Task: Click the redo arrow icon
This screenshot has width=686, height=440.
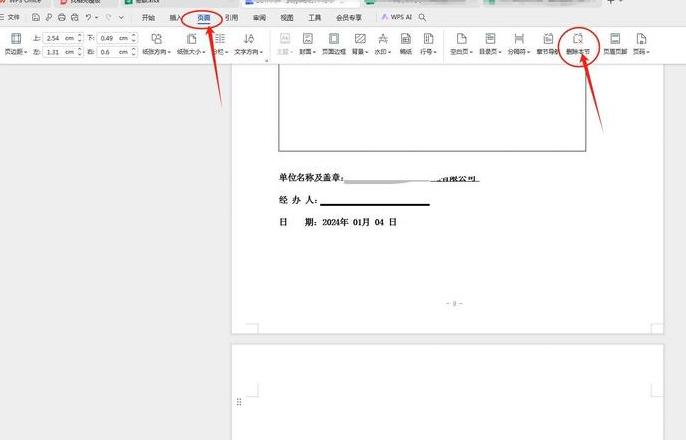Action: pyautogui.click(x=108, y=17)
